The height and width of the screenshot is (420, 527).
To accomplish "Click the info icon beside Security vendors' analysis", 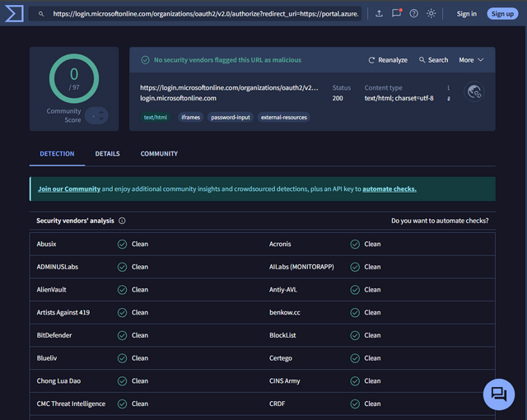I will 122,221.
